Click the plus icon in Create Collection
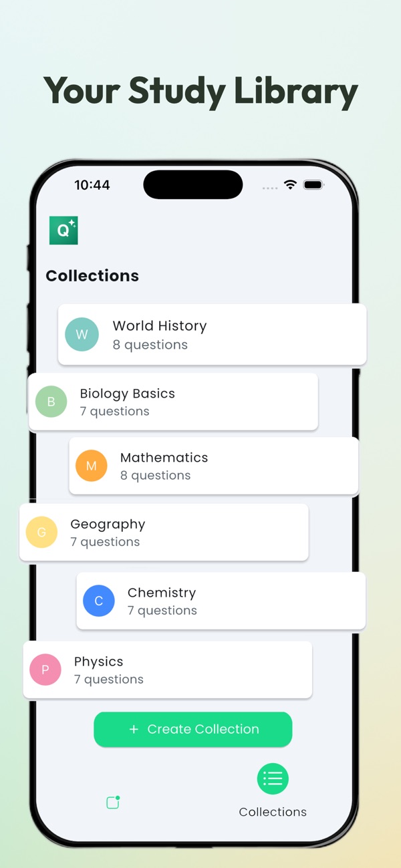The height and width of the screenshot is (868, 401). click(x=134, y=729)
